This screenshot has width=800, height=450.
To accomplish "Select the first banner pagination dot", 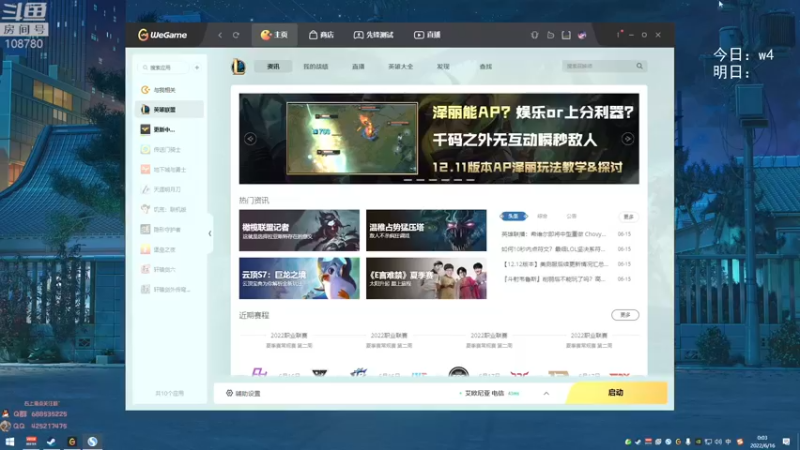I will (408, 180).
